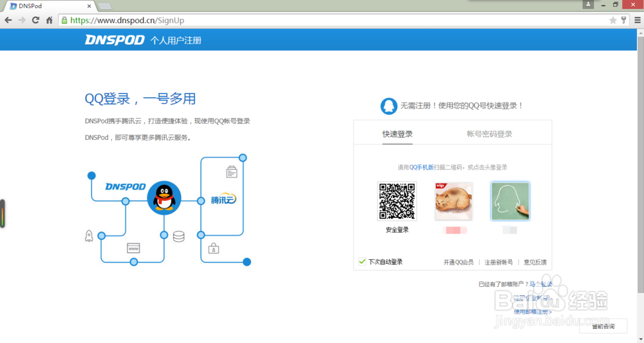Click the database stack icon
Viewport: 644px width, 343px height.
tap(178, 237)
